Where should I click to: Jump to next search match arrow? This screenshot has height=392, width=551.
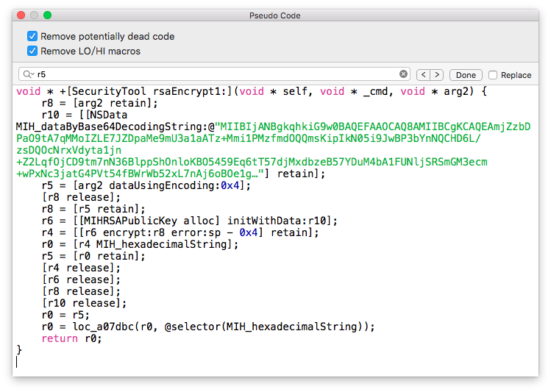437,75
